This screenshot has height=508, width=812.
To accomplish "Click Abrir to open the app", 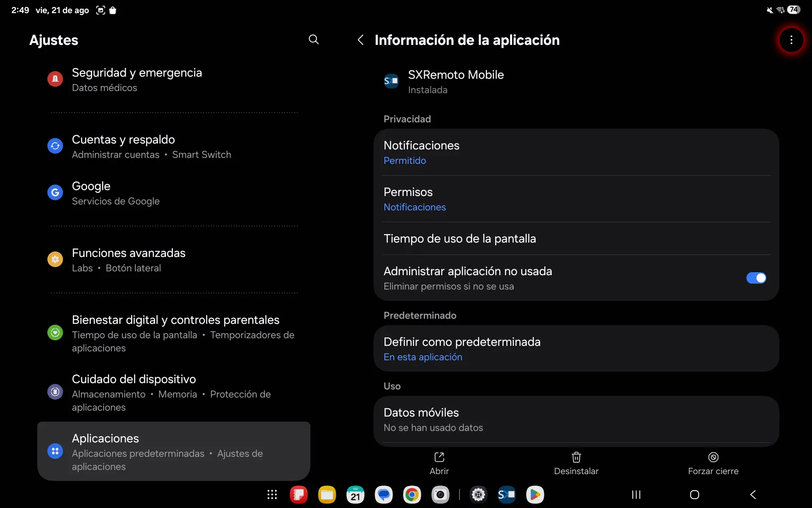I will [x=439, y=464].
